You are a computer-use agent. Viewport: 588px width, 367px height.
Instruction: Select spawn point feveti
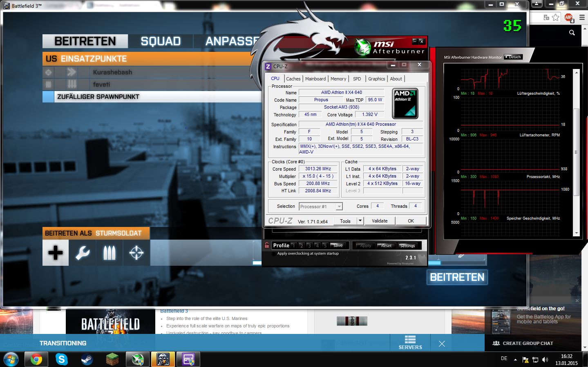tap(152, 85)
